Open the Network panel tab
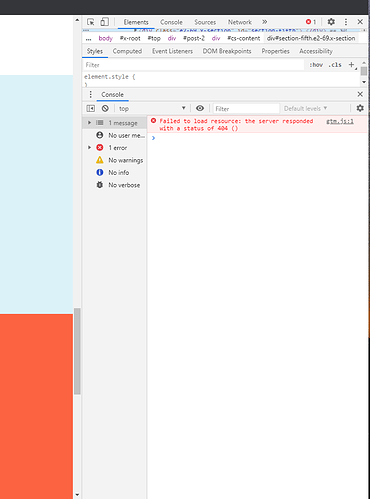 240,22
